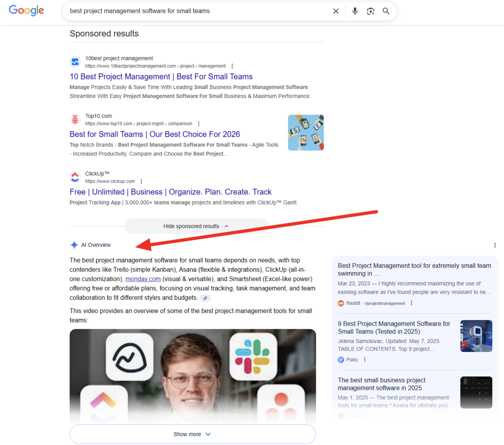The image size is (504, 445).
Task: Open sources via the link icon after AI summary
Action: click(205, 298)
